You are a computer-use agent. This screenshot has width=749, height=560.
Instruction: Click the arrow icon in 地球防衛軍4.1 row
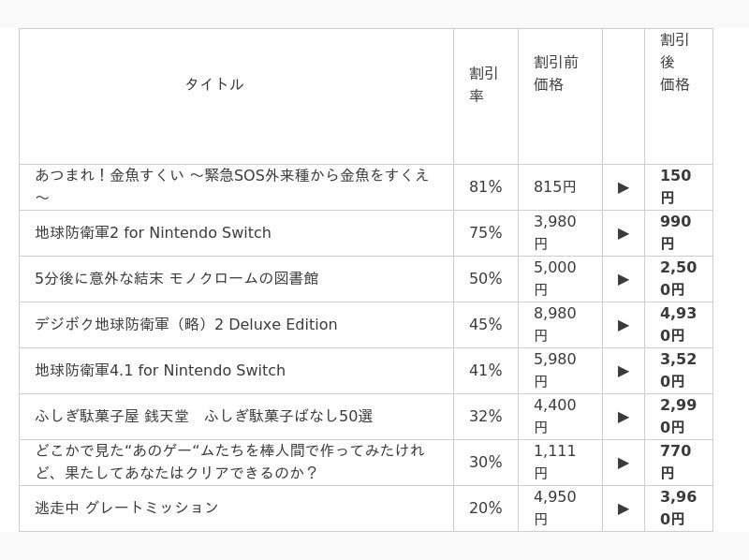(x=624, y=371)
